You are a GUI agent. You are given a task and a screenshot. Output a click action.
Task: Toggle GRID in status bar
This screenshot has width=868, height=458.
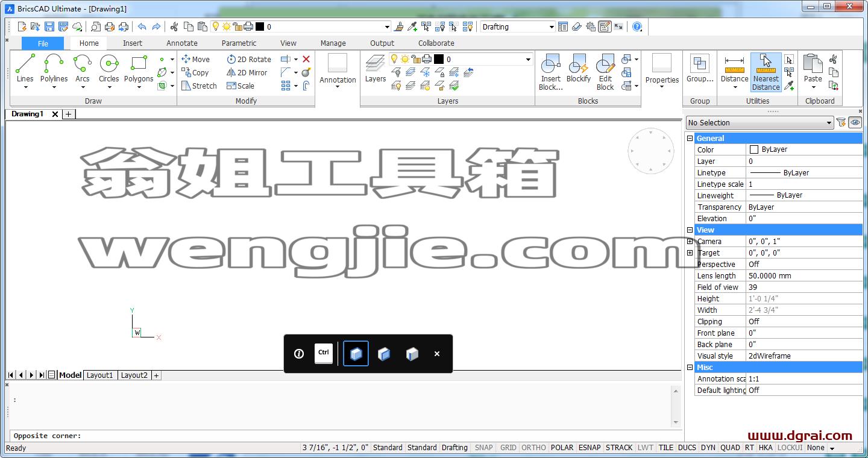[x=508, y=448]
